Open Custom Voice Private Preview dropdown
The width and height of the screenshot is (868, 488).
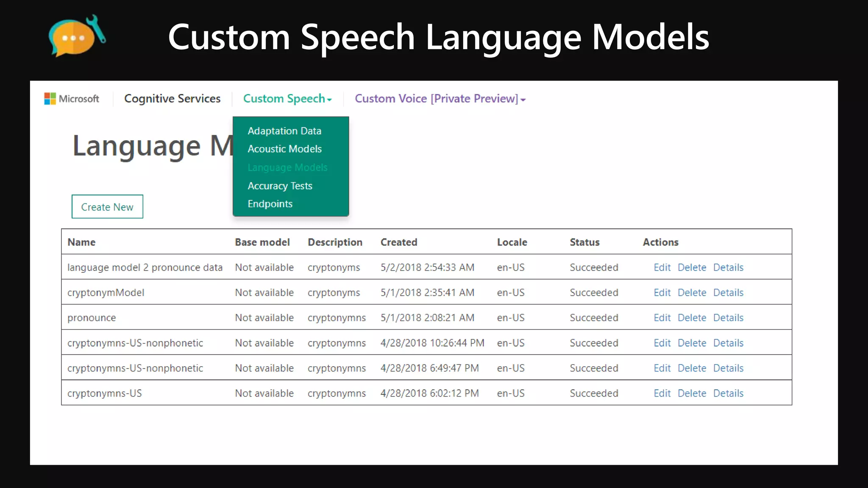pos(440,99)
